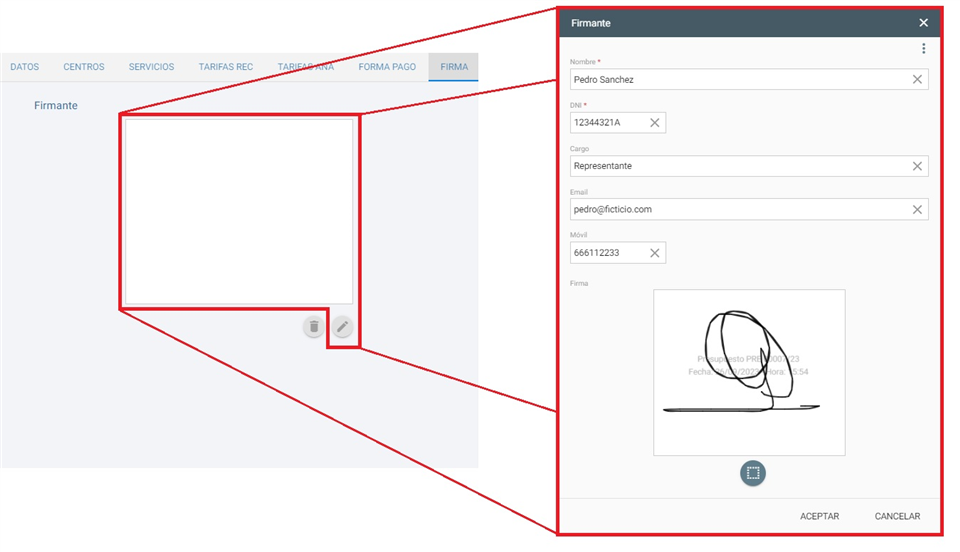Open the TARIFAS REC tab
This screenshot has height=552, width=960.
coord(225,67)
